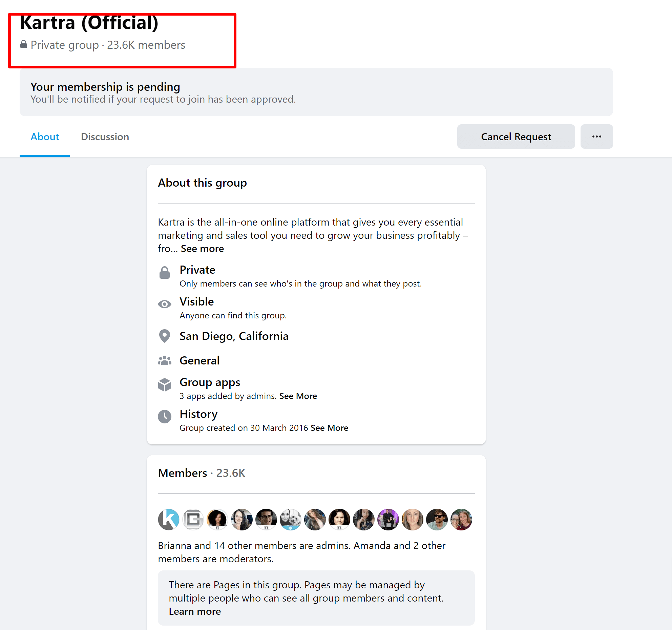This screenshot has height=630, width=672.
Task: Click the Discussion tab
Action: [105, 137]
